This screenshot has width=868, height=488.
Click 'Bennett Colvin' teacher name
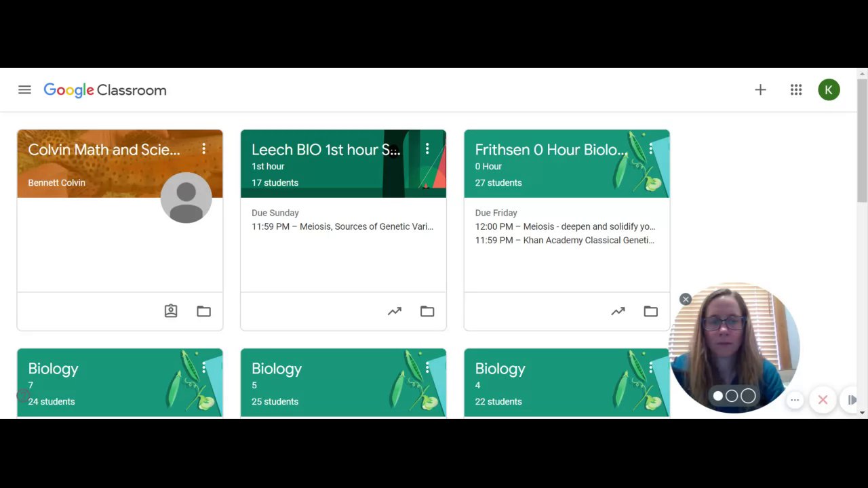[57, 182]
